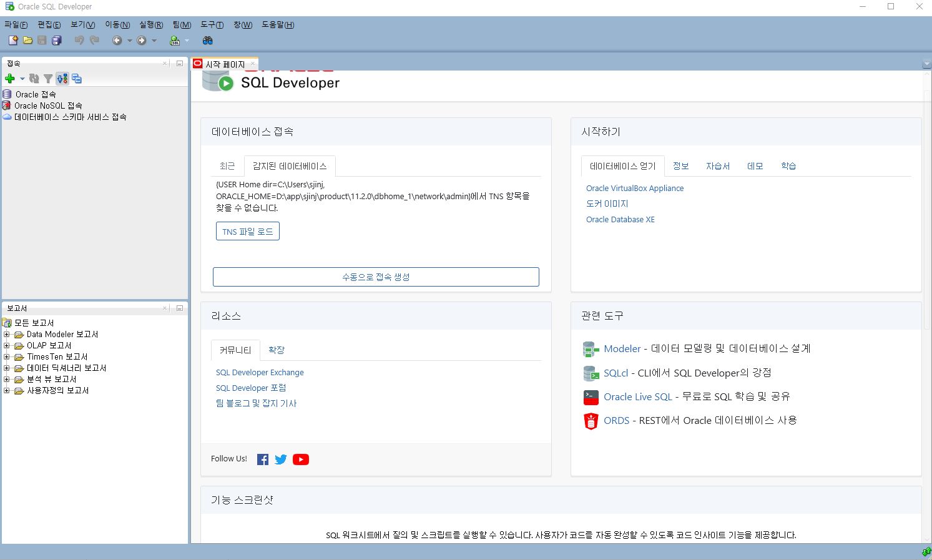Click the Modeler tool icon
This screenshot has height=560, width=932.
point(591,349)
